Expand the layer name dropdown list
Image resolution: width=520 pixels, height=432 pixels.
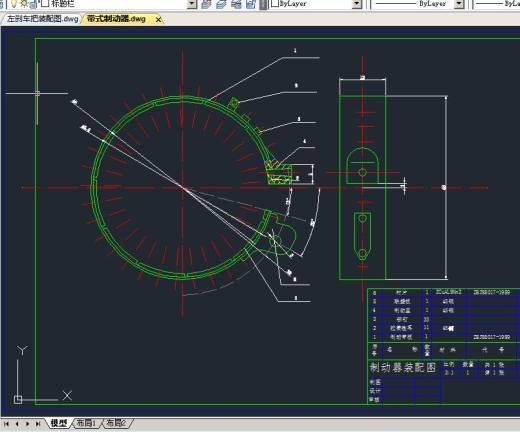click(192, 4)
